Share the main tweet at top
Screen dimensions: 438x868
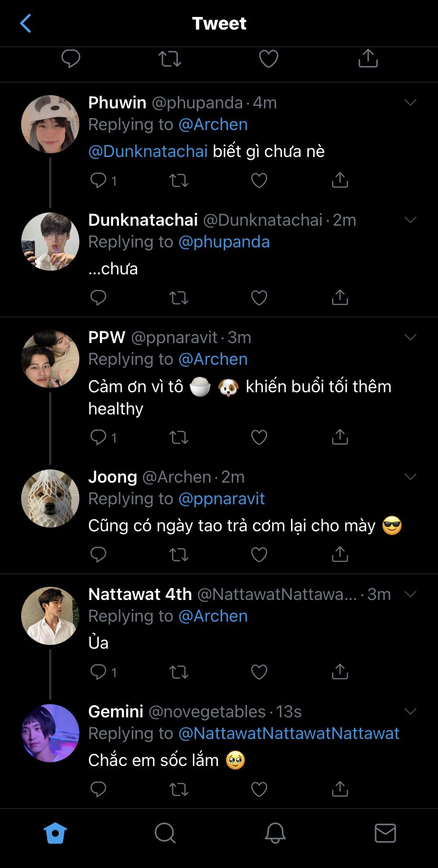(368, 59)
